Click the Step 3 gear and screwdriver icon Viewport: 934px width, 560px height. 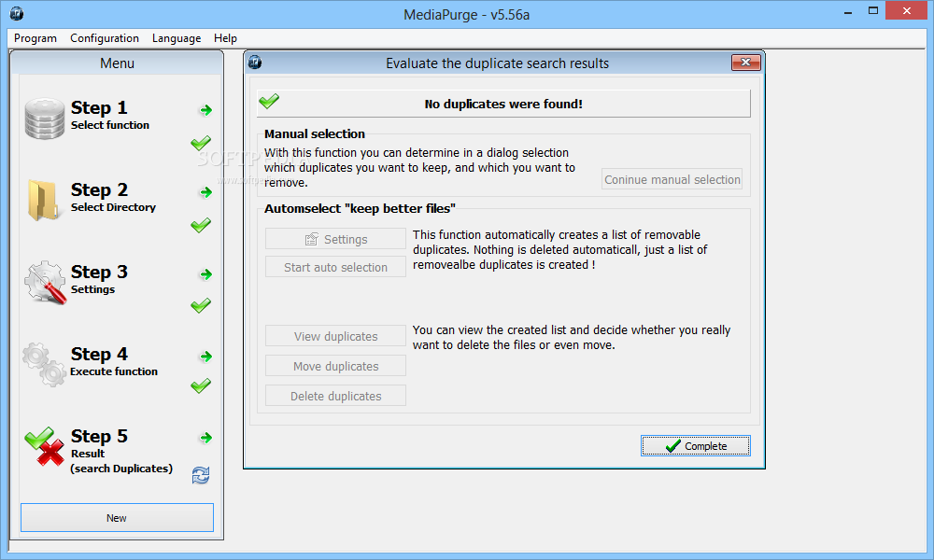pyautogui.click(x=45, y=283)
